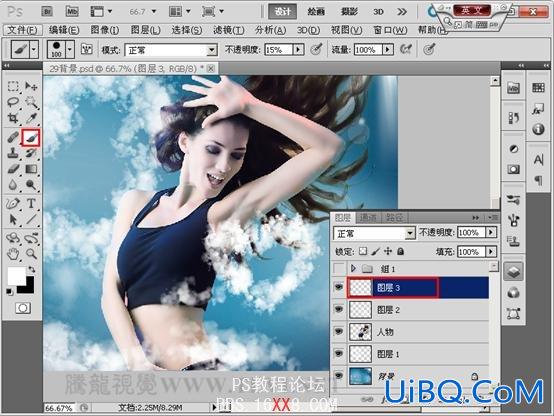Click the 设计 workspace button
The width and height of the screenshot is (554, 416).
283,12
